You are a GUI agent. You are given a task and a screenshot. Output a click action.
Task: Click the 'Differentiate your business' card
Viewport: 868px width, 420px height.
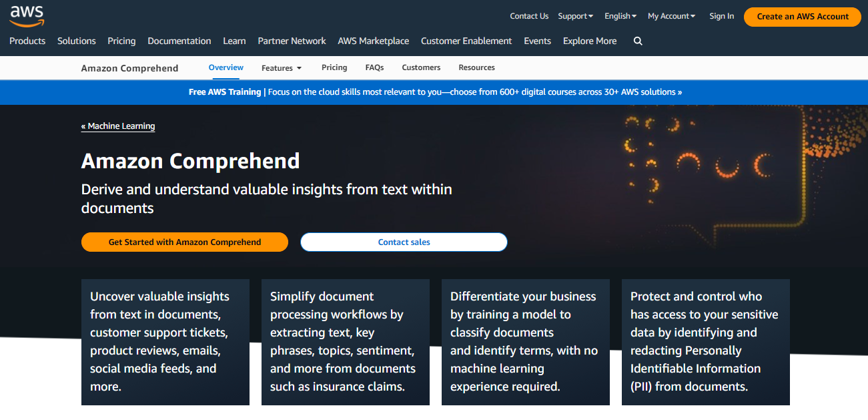pyautogui.click(x=526, y=342)
